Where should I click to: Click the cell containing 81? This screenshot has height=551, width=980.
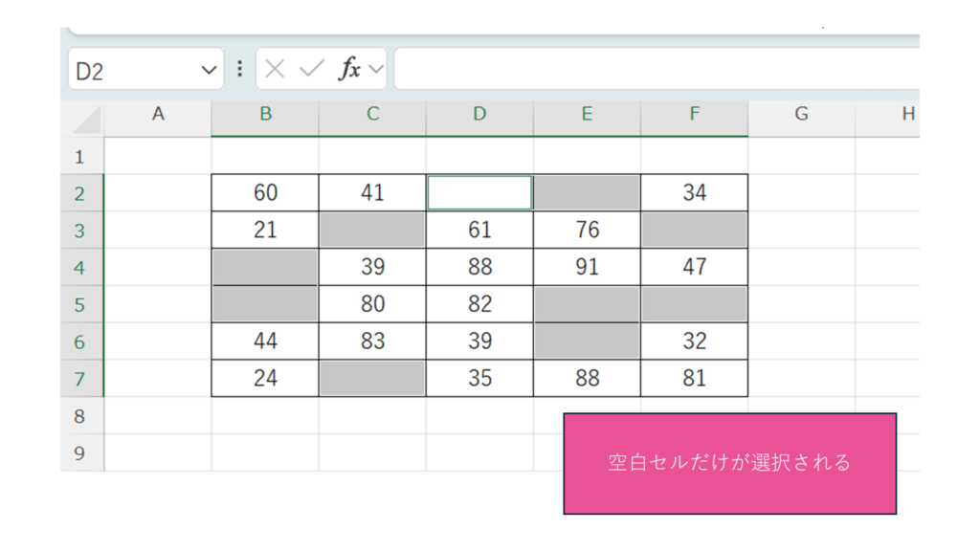click(694, 379)
